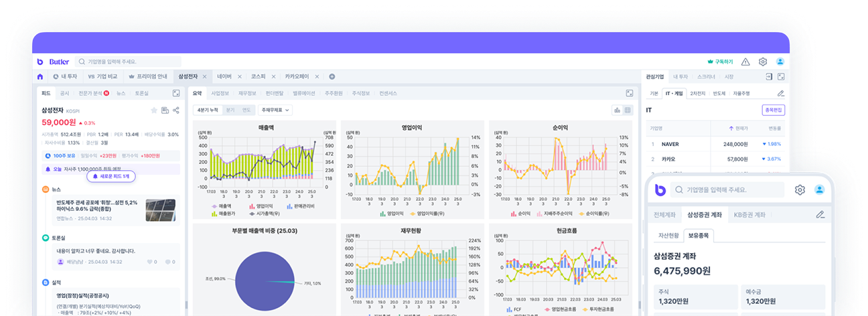Click the 종목편집 button

click(774, 110)
